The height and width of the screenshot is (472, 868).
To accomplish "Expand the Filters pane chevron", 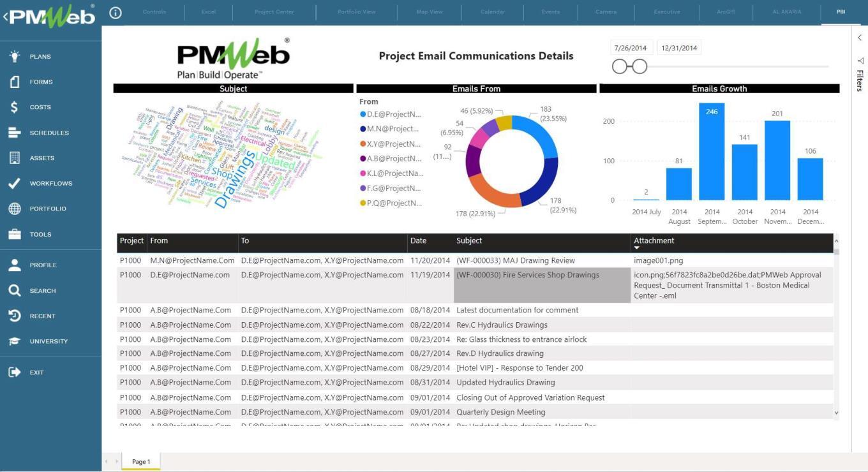I will pos(860,38).
